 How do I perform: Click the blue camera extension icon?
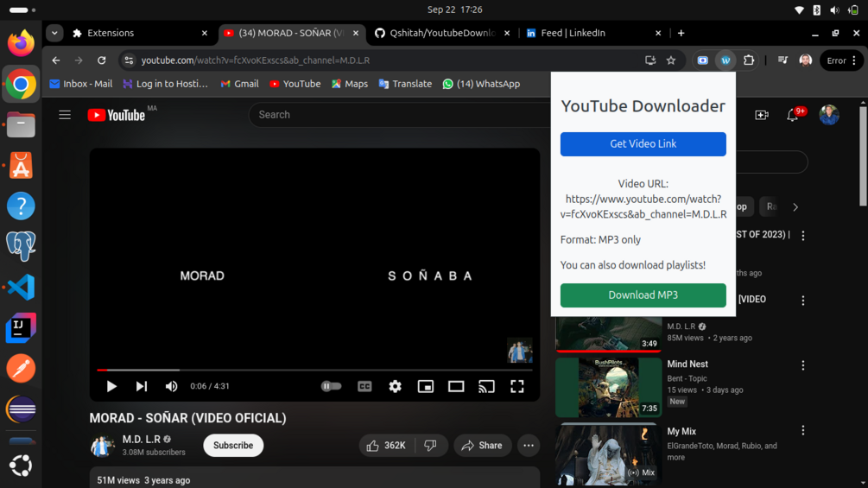(702, 60)
